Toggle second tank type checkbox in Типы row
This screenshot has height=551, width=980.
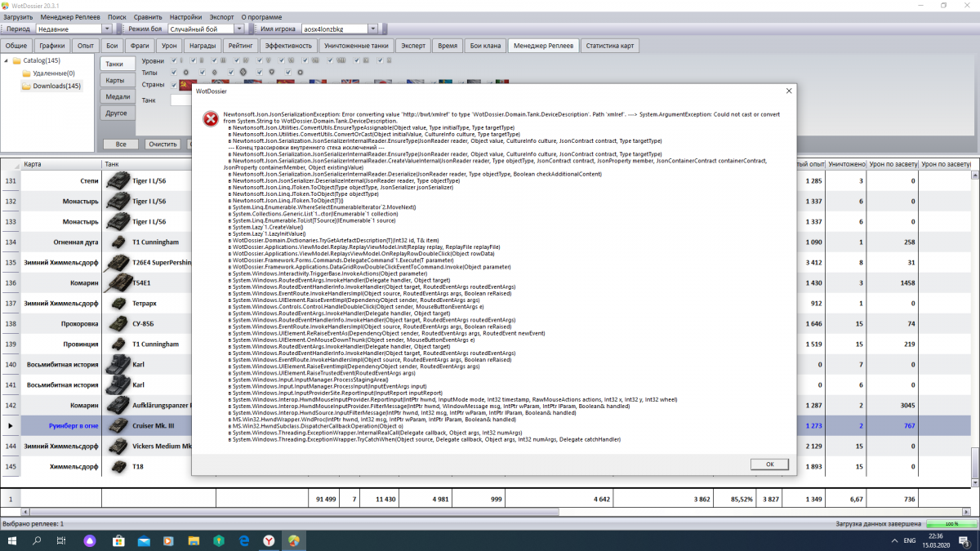(x=203, y=73)
